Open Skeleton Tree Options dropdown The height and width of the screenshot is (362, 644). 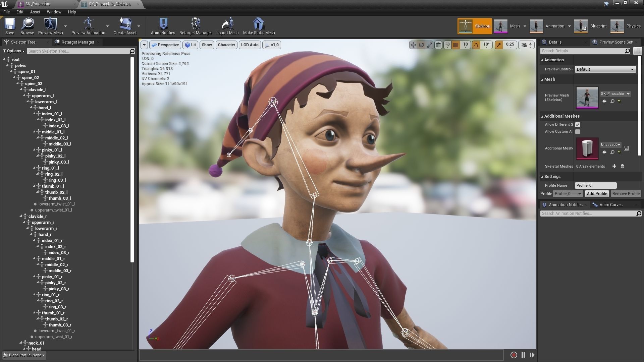pos(14,51)
